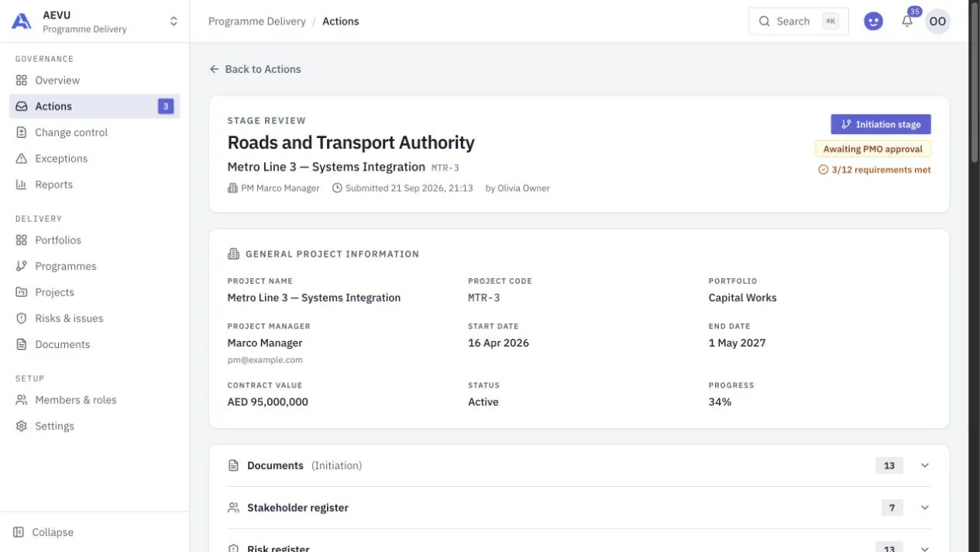This screenshot has height=552, width=980.
Task: Click the 34% progress value
Action: click(x=720, y=402)
